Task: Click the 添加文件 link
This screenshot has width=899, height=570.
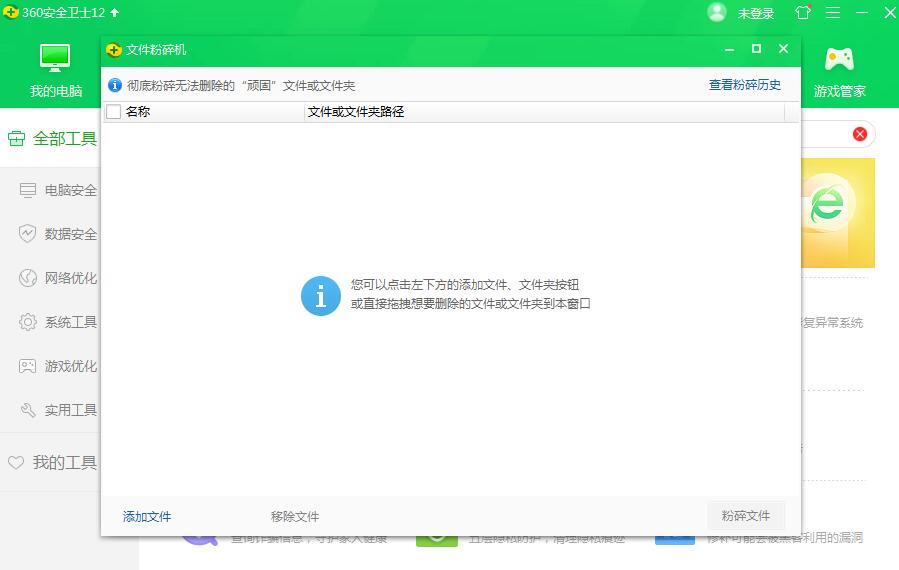Action: 147,516
